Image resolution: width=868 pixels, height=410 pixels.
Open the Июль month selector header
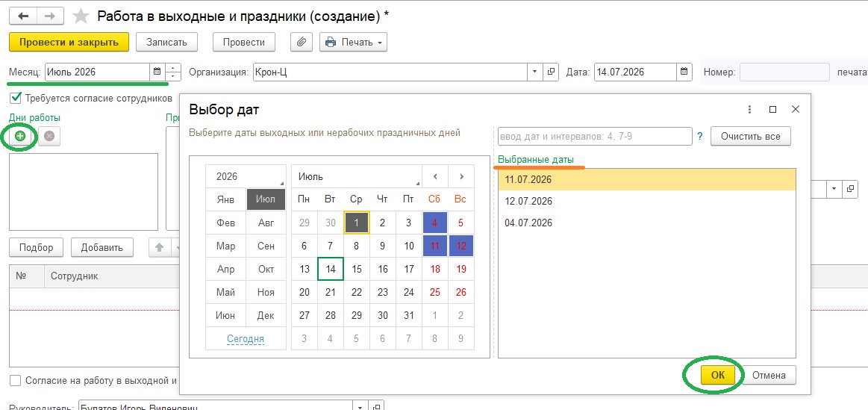point(357,177)
